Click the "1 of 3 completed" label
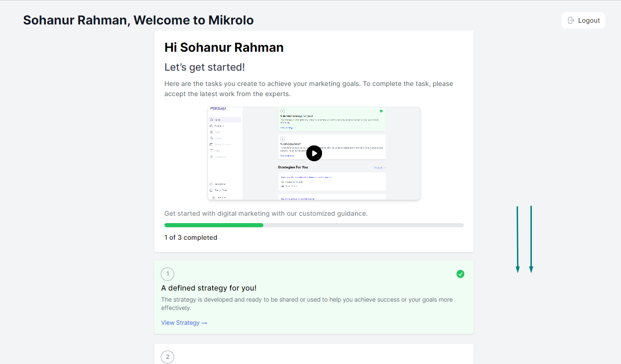The height and width of the screenshot is (364, 621). pos(191,237)
